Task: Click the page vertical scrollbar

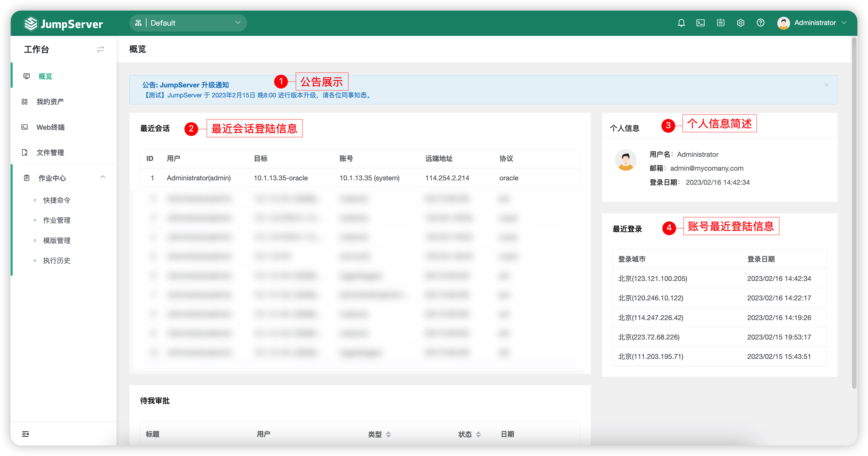Action: tap(854, 212)
